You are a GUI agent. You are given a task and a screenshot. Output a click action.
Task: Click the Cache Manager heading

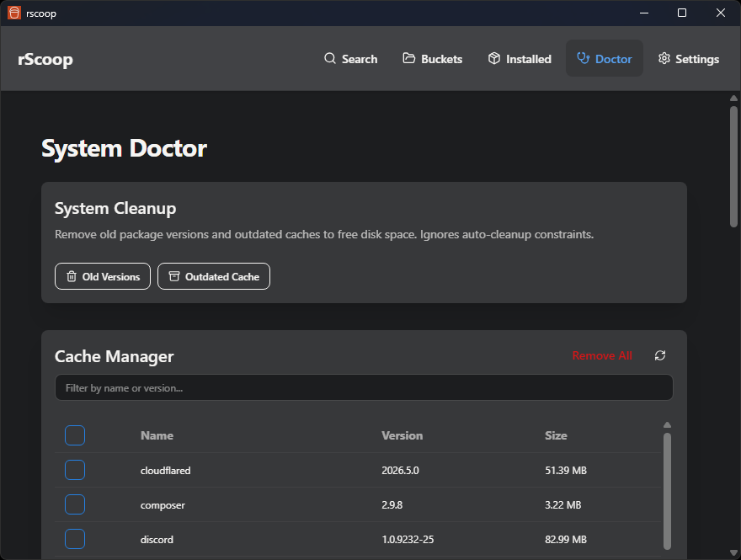115,356
